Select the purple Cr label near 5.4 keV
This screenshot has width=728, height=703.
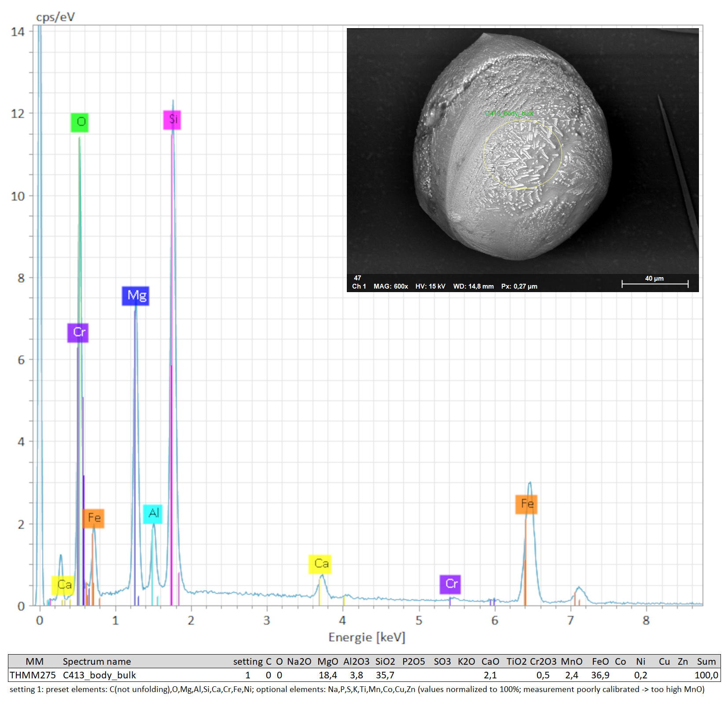[450, 584]
